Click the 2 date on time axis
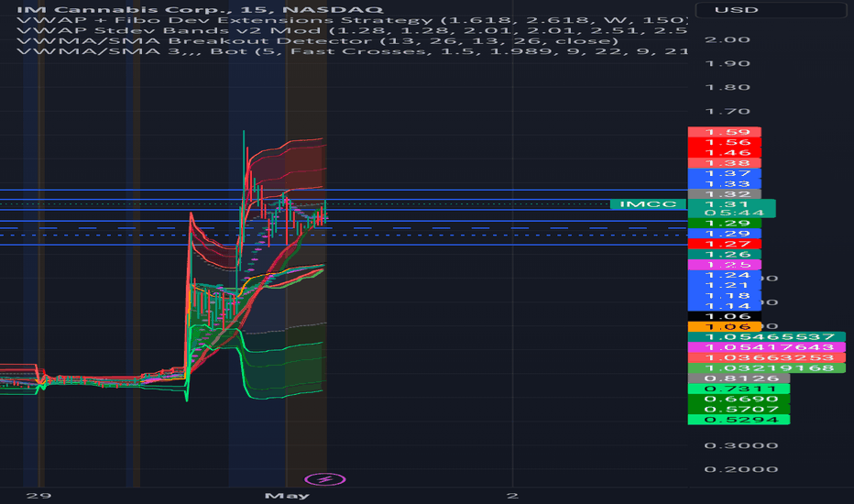854x504 pixels. pos(512,496)
